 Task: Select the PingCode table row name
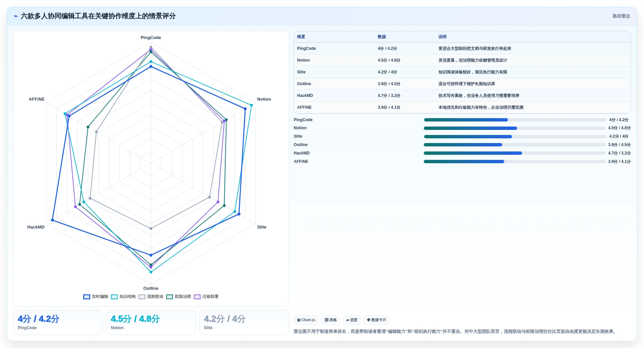click(307, 48)
